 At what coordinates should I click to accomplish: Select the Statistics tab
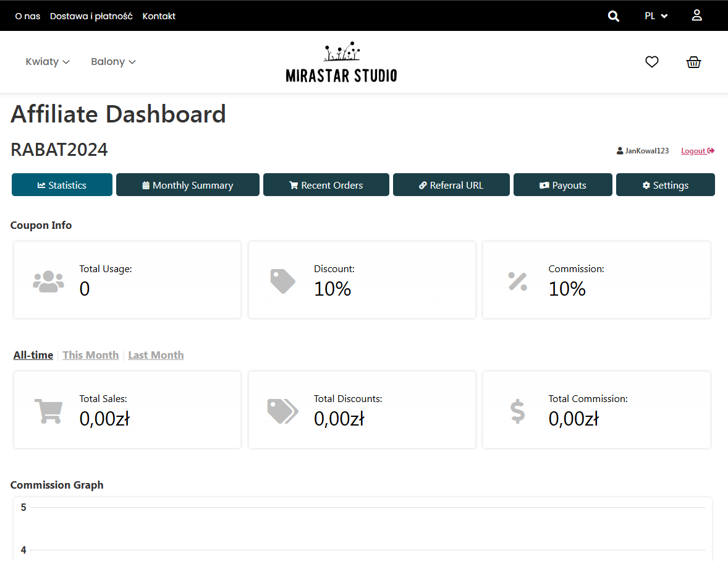(62, 185)
